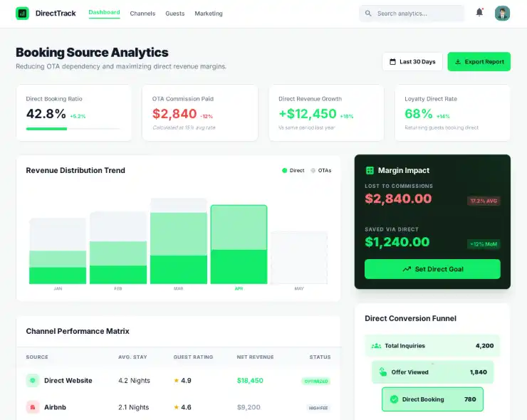This screenshot has width=527, height=420.
Task: Click the Offer Viewed hand icon
Action: click(x=382, y=372)
